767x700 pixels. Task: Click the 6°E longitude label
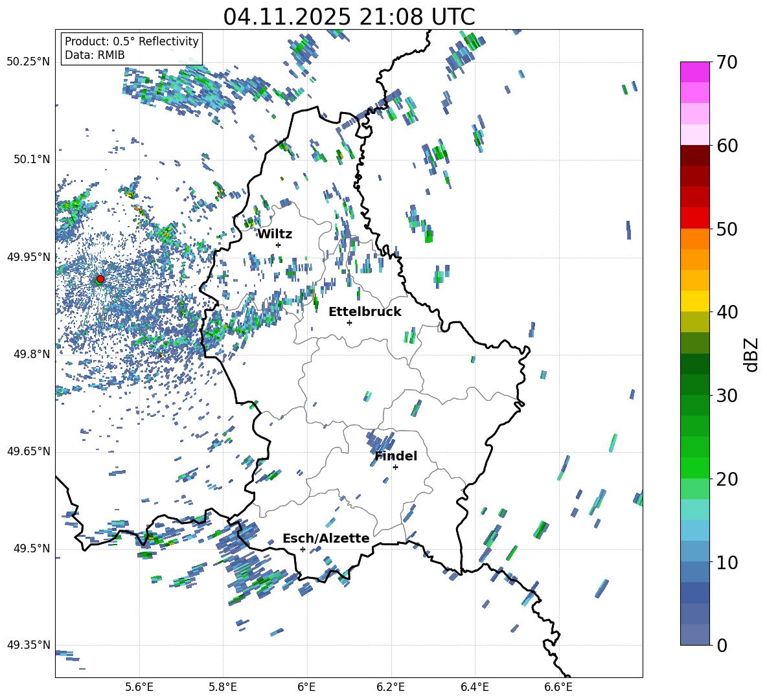point(306,687)
